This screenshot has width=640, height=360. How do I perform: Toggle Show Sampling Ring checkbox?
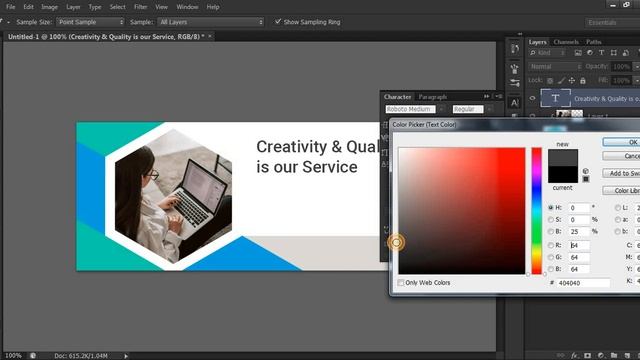click(x=278, y=21)
